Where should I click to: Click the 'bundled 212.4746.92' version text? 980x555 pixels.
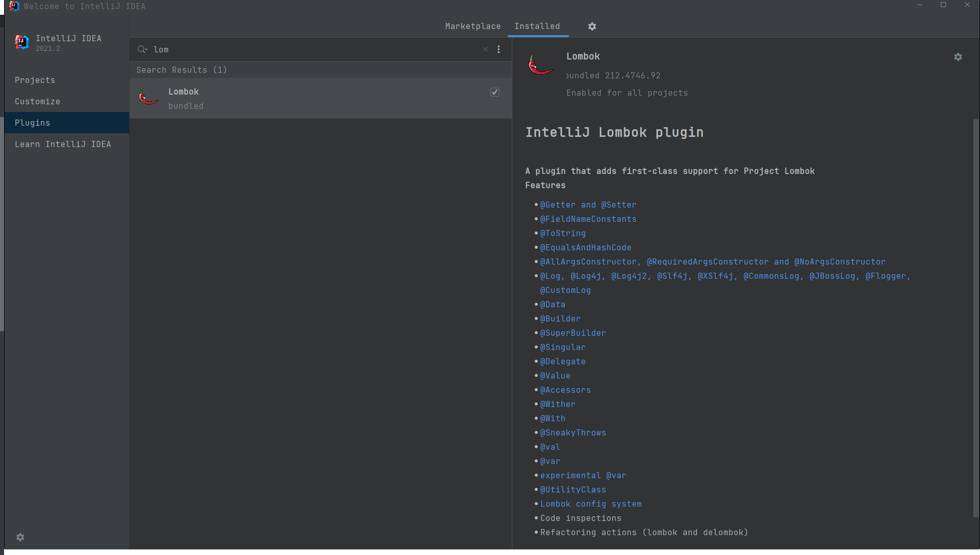point(614,76)
